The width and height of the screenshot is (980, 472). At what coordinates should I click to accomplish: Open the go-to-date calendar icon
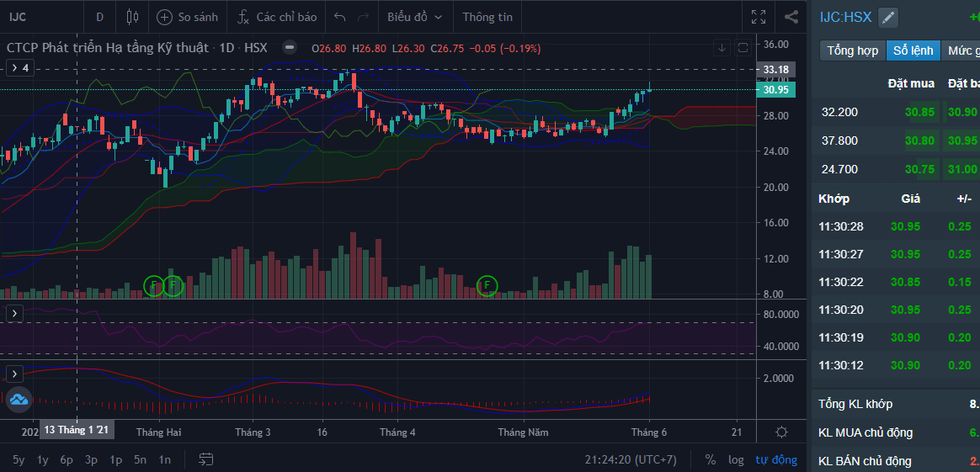pos(205,459)
